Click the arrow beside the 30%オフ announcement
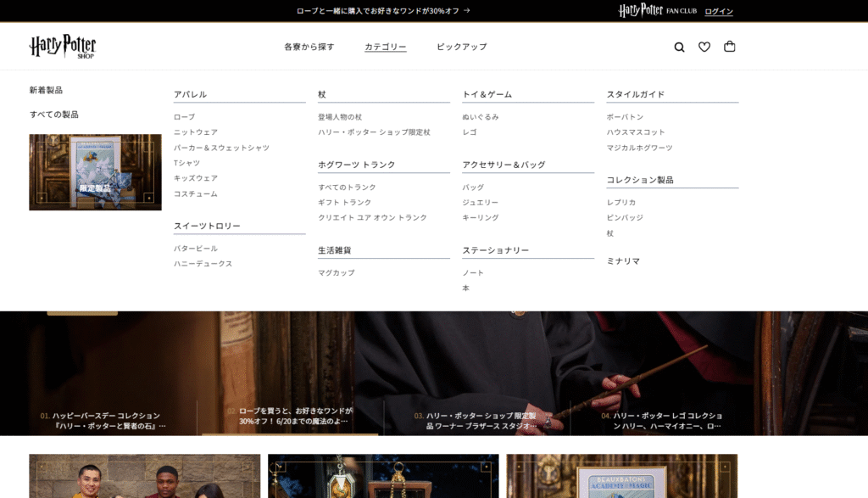Image resolution: width=868 pixels, height=498 pixels. [x=467, y=10]
